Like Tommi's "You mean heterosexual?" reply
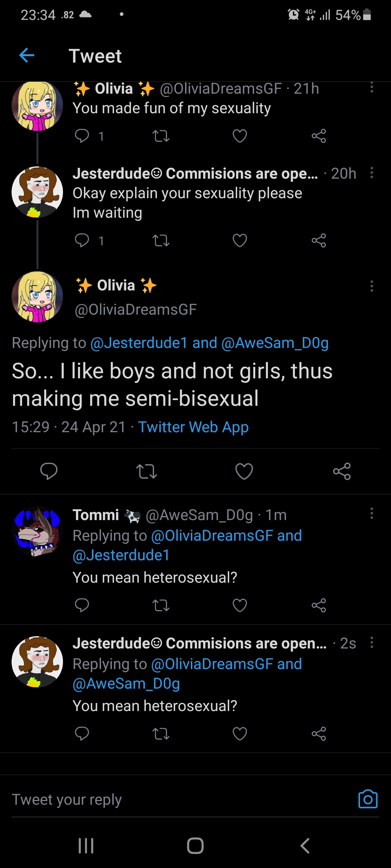Image resolution: width=391 pixels, height=868 pixels. 240,605
